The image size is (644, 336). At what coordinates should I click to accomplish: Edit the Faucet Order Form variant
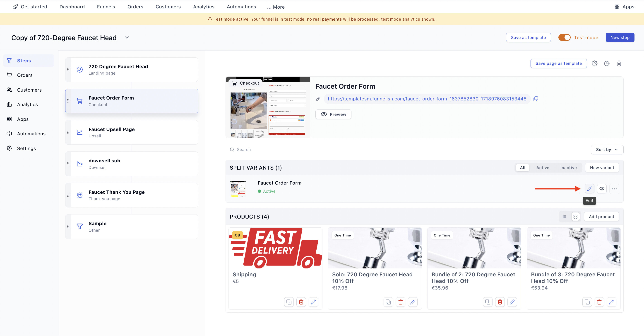589,189
